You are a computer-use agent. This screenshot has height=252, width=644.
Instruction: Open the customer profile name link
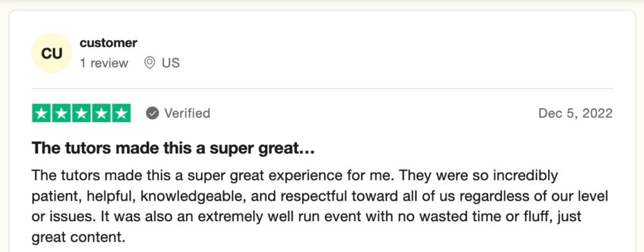pos(108,42)
